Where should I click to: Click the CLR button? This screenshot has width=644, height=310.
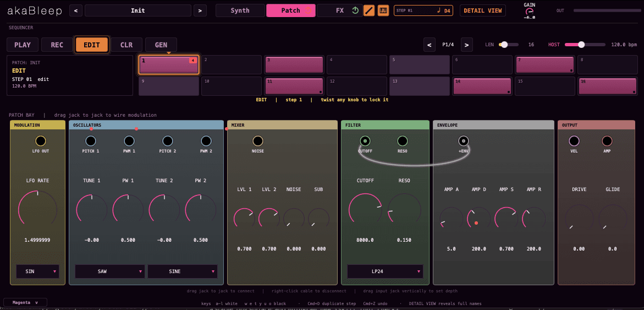tap(126, 45)
